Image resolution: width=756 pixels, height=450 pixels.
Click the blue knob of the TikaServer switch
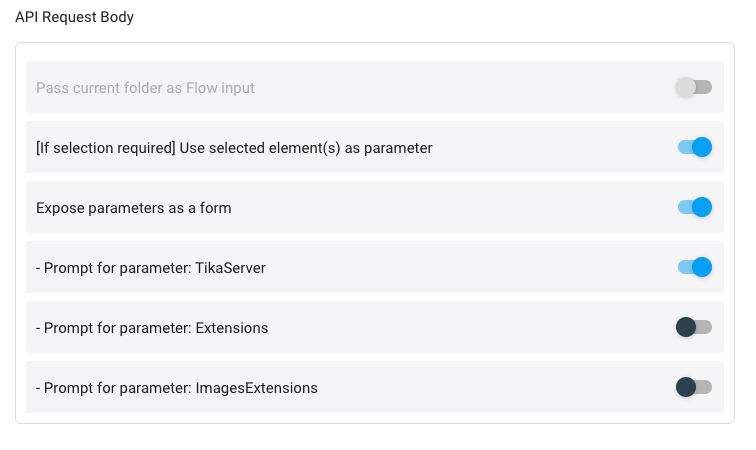pyautogui.click(x=702, y=267)
